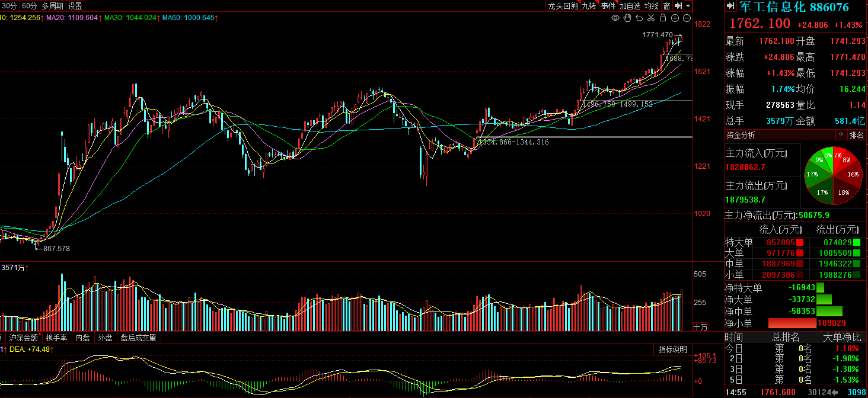This screenshot has height=398, width=868.
Task: Select 沪深金额 tab below volume
Action: 24,338
